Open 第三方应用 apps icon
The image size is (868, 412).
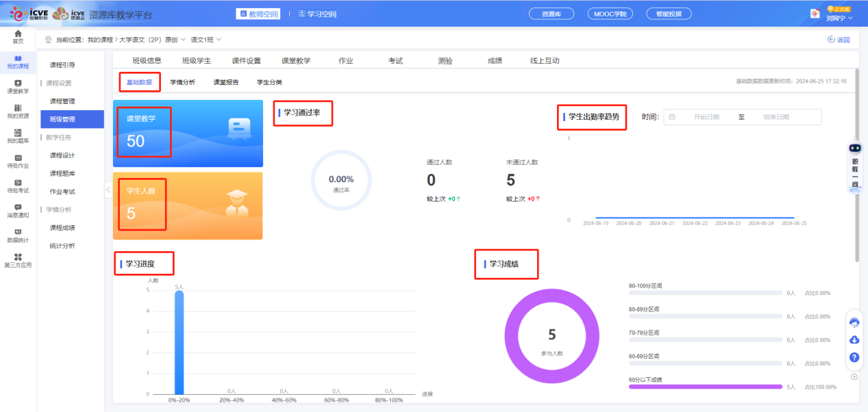coord(18,260)
